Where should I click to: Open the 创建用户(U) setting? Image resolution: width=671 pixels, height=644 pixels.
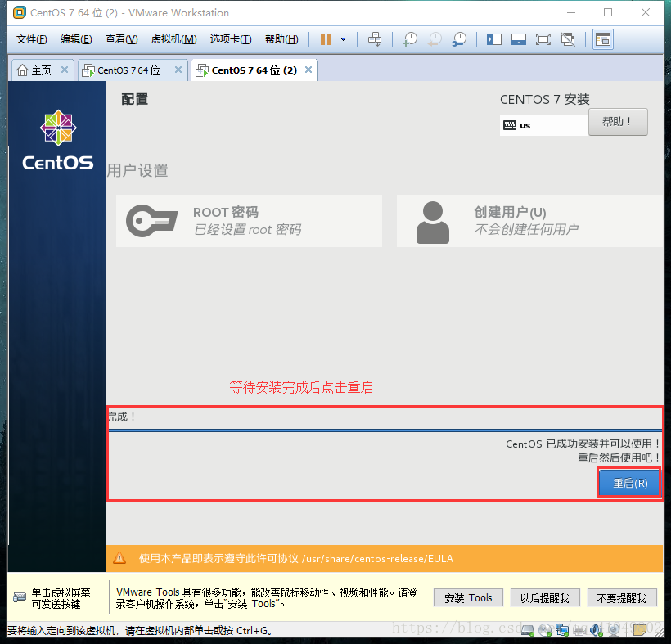(x=529, y=221)
